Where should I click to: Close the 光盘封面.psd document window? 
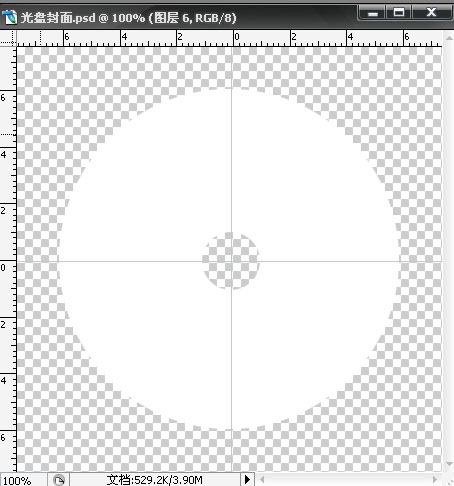pos(431,13)
